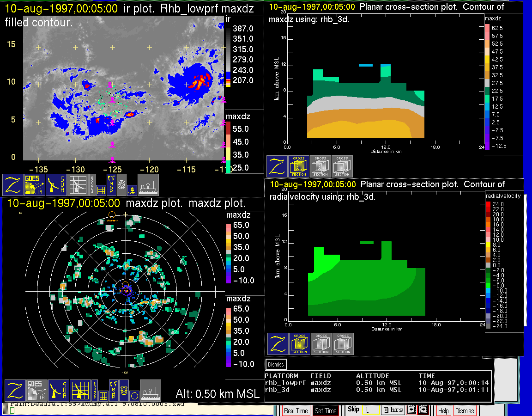The height and width of the screenshot is (416, 532).
Task: Select the highlighted cross section icon under the radialvelocity plot
Action: pyautogui.click(x=300, y=344)
